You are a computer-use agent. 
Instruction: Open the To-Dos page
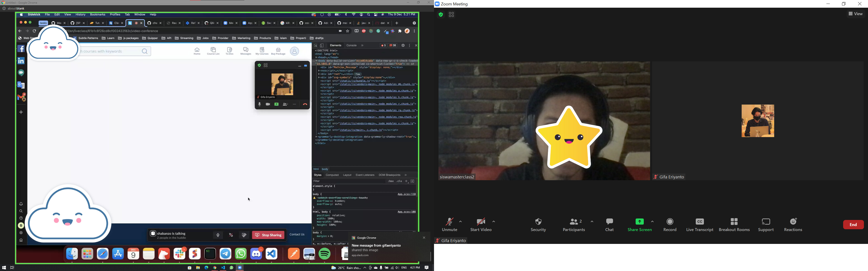tap(229, 51)
